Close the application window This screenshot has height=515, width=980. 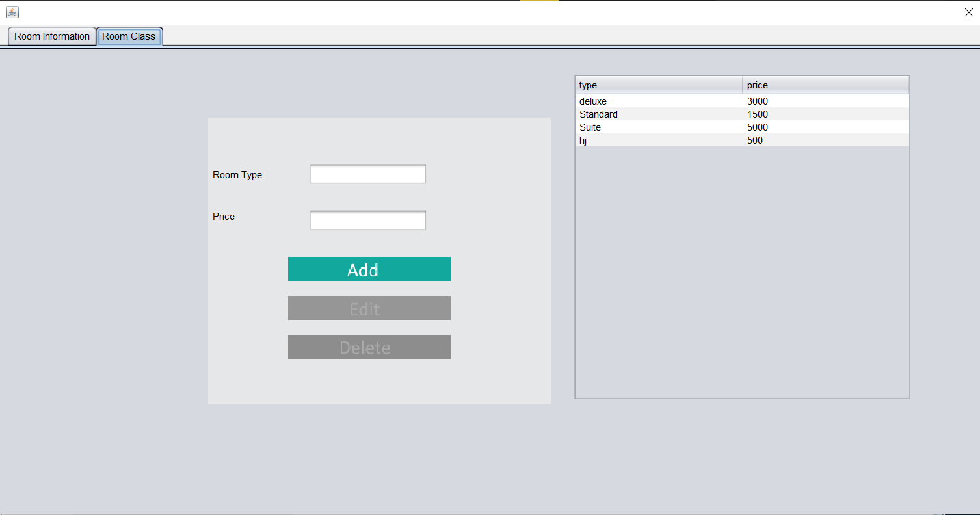coord(968,12)
